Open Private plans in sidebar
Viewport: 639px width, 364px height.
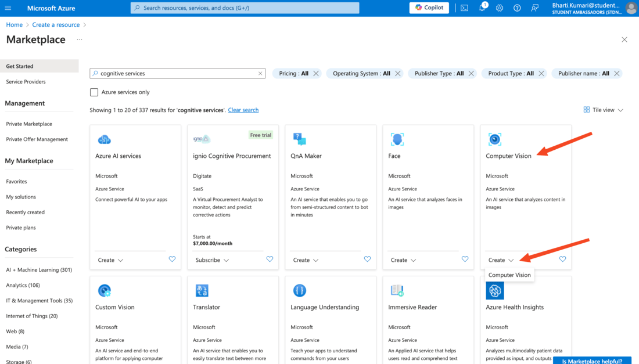point(21,228)
